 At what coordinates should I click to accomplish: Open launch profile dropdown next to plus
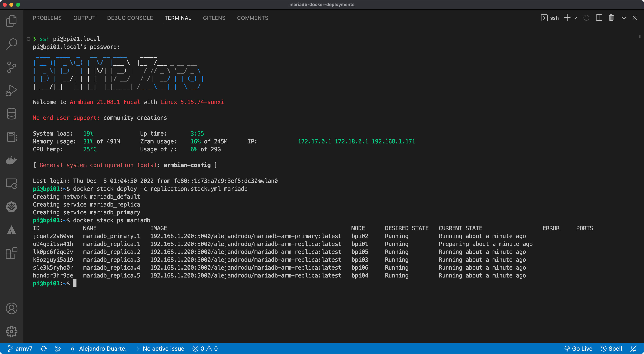coord(575,18)
